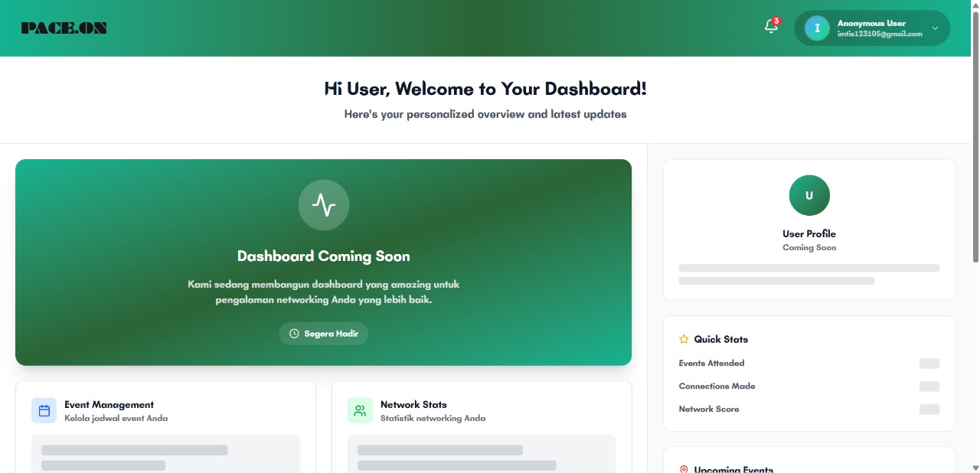
Task: Click the PACE.ON logo
Action: coord(64,28)
